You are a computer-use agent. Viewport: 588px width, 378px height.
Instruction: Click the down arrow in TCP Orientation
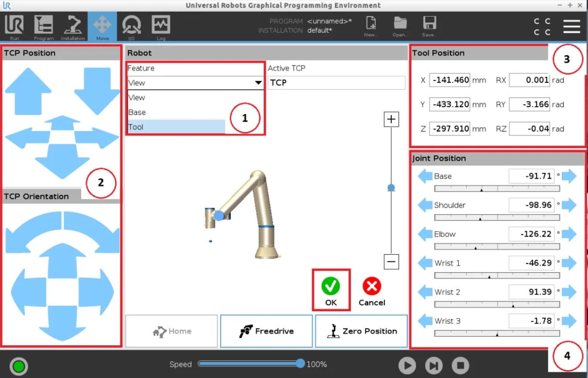[62, 323]
